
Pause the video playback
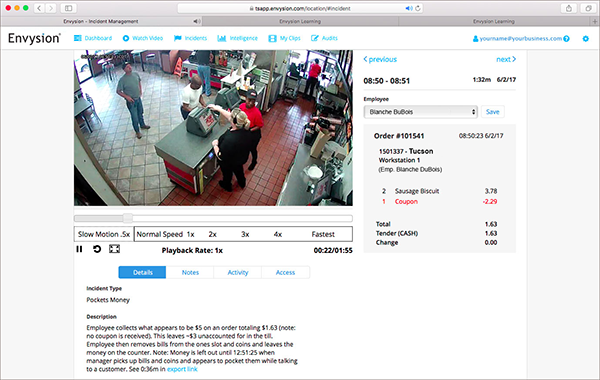pyautogui.click(x=79, y=249)
